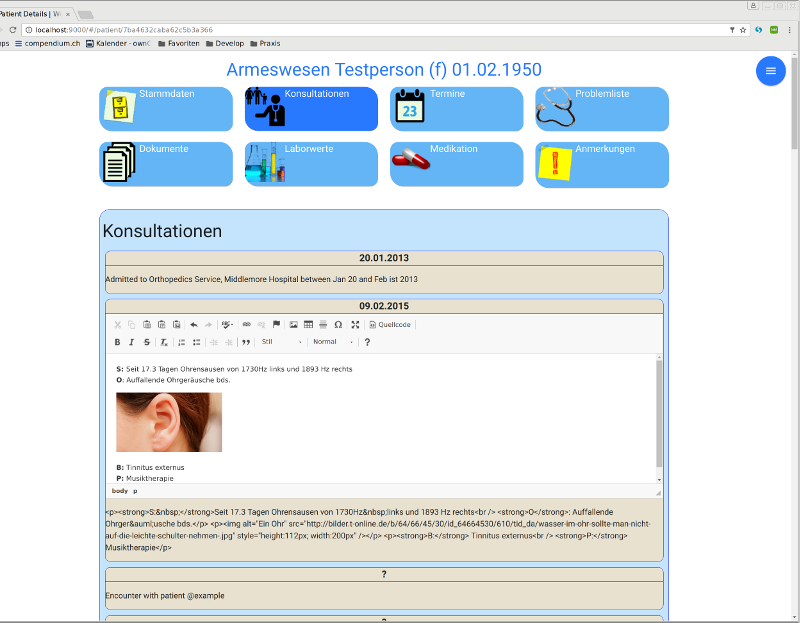800x623 pixels.
Task: Open the Konsultationen tile
Action: 311,109
